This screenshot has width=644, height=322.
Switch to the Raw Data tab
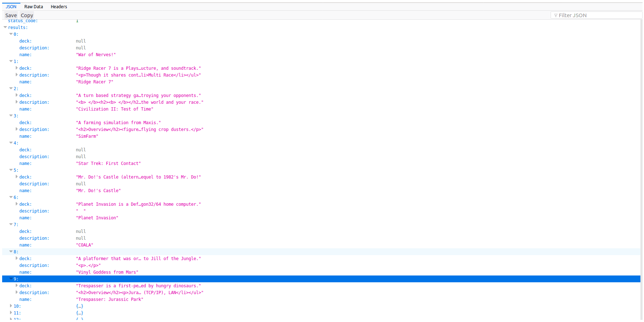click(x=34, y=7)
